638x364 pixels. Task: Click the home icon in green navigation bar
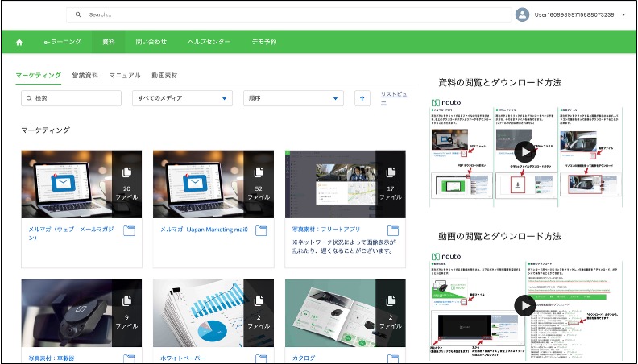[19, 43]
